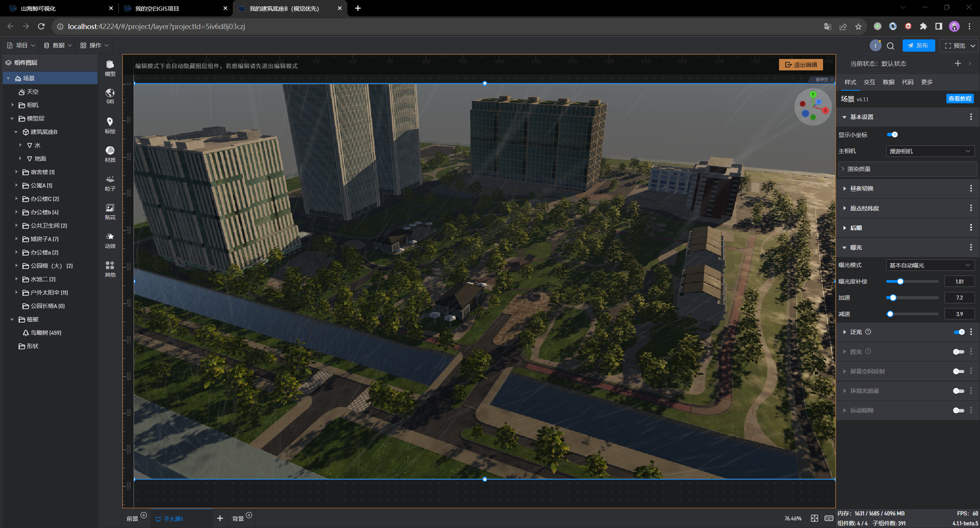
Task: Open the 数据 menu in the top bar
Action: tap(58, 46)
